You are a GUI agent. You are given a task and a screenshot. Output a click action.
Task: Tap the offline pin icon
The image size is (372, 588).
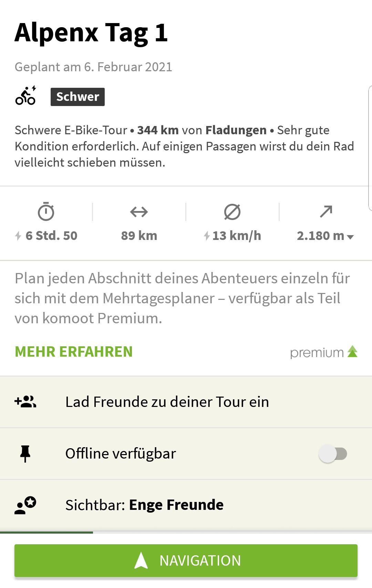click(x=25, y=453)
